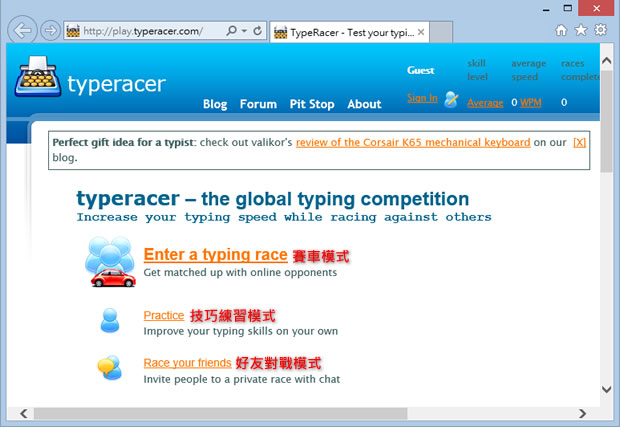Click the Guest username text
620x428 pixels.
tap(421, 70)
